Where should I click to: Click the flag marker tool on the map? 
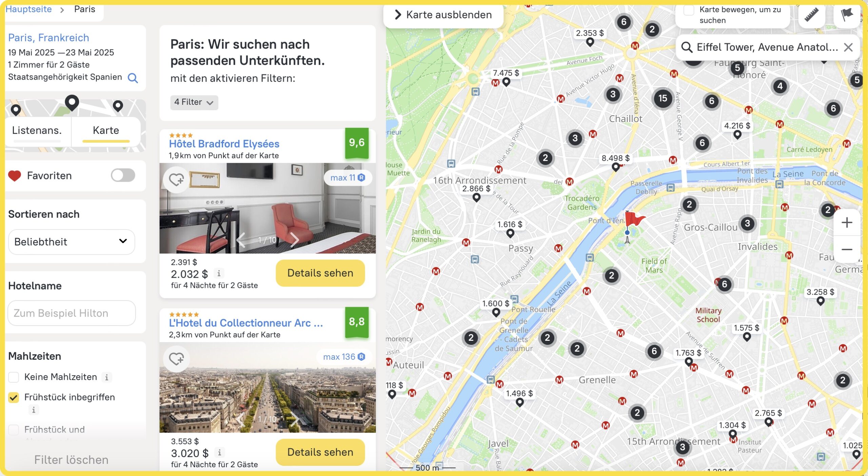(847, 15)
